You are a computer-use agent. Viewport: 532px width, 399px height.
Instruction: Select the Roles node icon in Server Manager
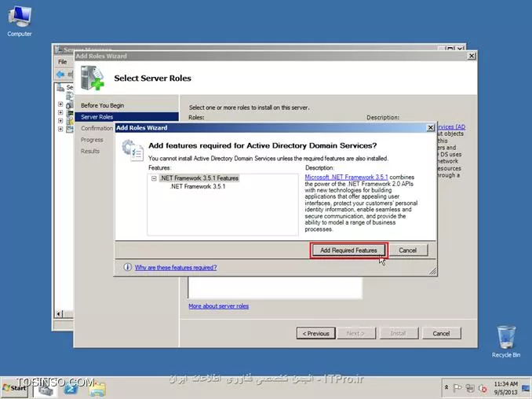pyautogui.click(x=70, y=96)
